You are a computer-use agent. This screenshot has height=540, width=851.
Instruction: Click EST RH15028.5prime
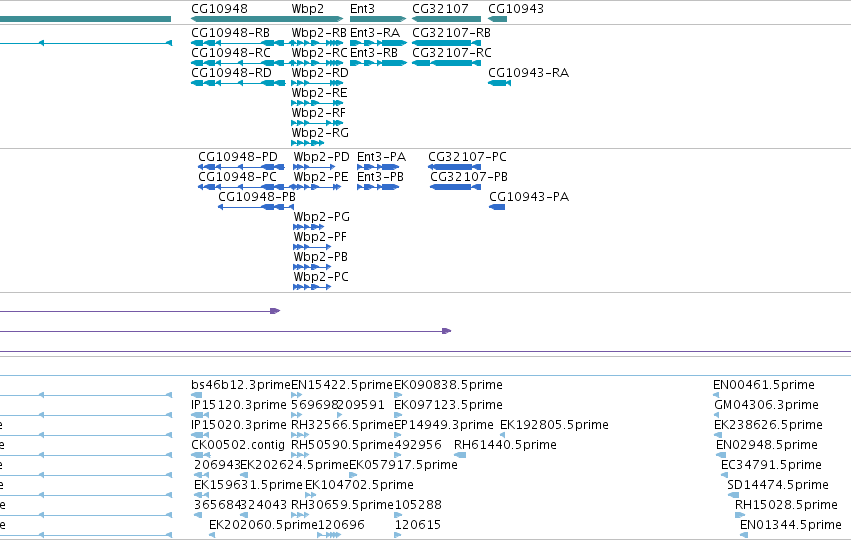(x=786, y=505)
